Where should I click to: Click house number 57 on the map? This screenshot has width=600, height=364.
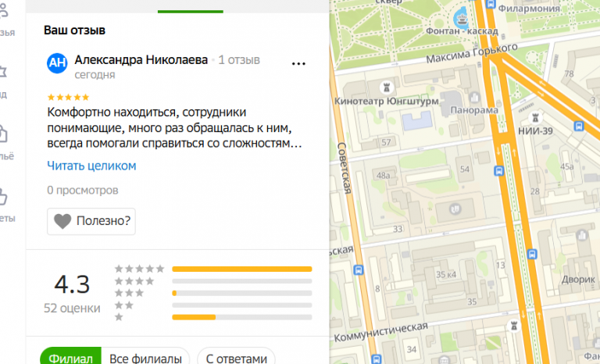pos(386,142)
